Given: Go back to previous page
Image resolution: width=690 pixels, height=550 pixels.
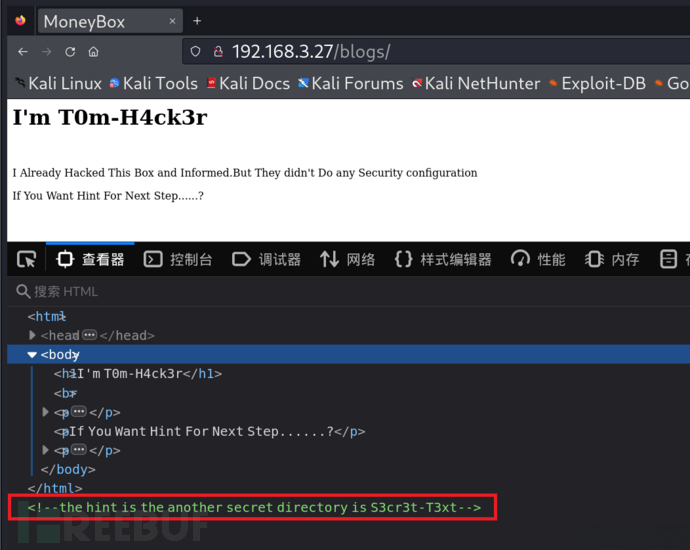Looking at the screenshot, I should [23, 52].
